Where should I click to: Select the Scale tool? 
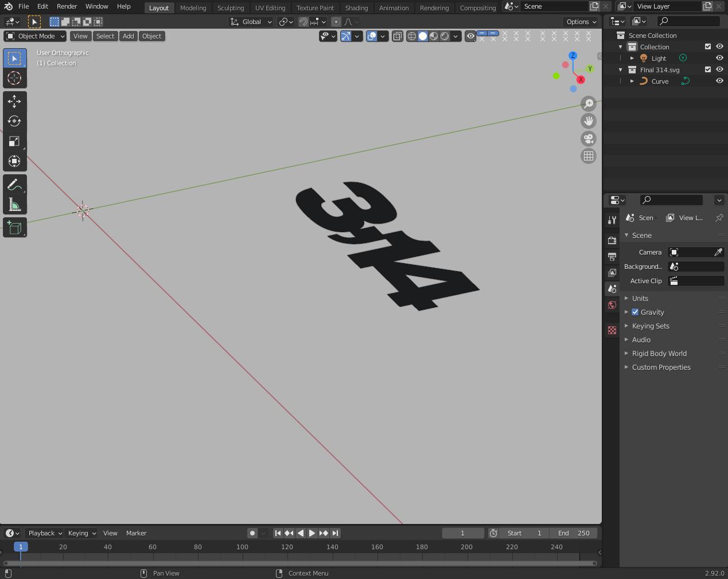(x=14, y=141)
